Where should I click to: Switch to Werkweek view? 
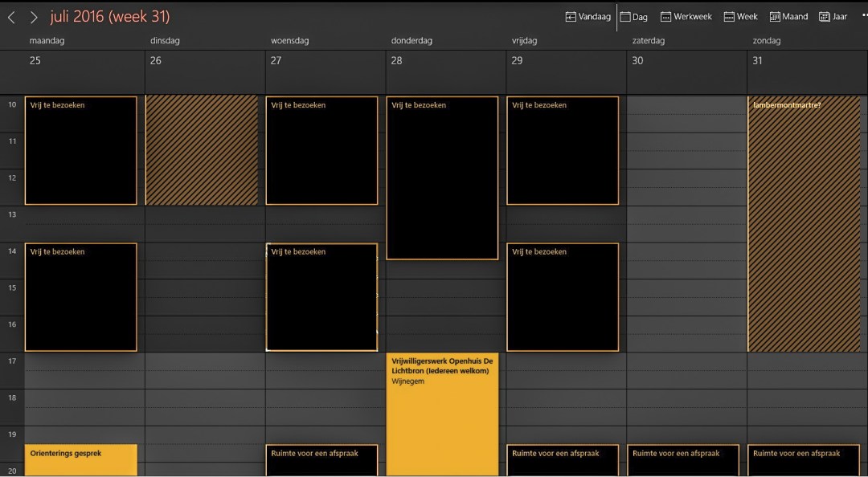click(686, 17)
